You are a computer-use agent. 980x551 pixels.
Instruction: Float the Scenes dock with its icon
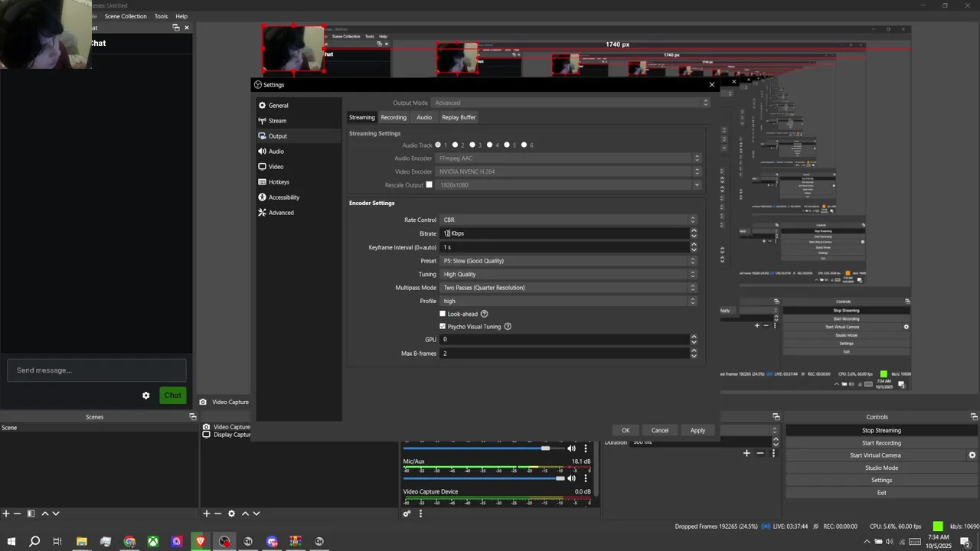(193, 417)
